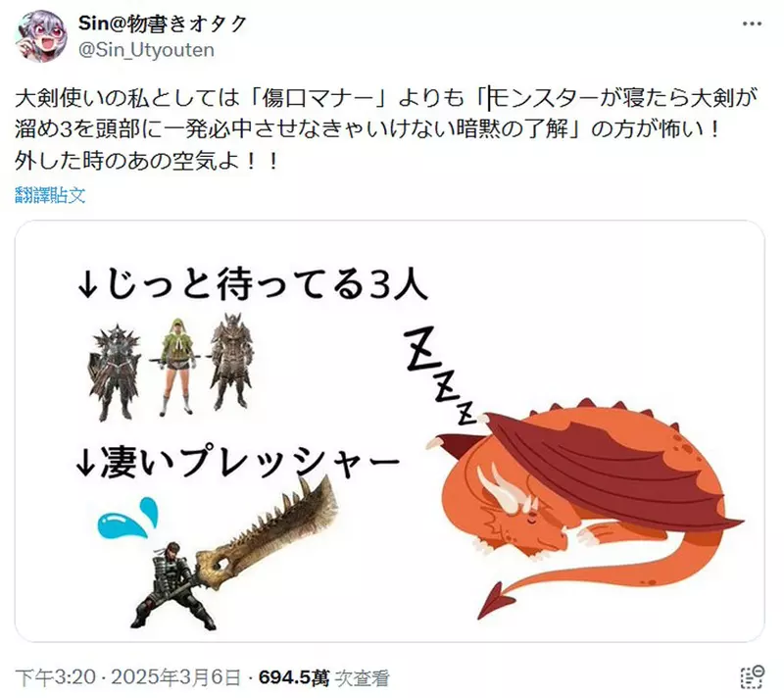Click the tweet body text about 大剣使い
Image resolution: width=784 pixels, height=698 pixels.
pos(386,129)
